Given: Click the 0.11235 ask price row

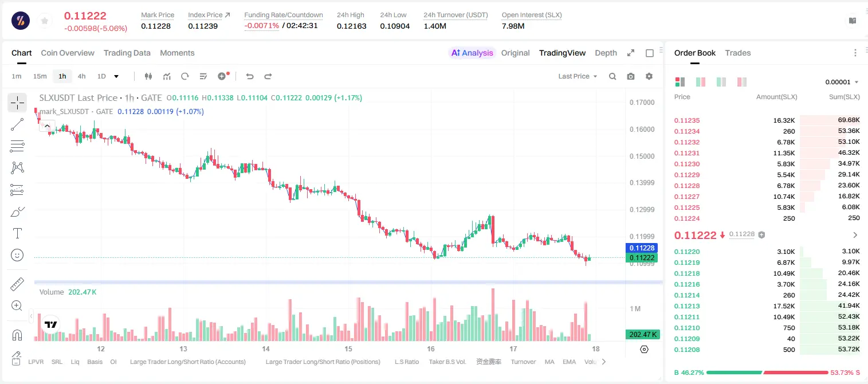Looking at the screenshot, I should click(x=767, y=120).
